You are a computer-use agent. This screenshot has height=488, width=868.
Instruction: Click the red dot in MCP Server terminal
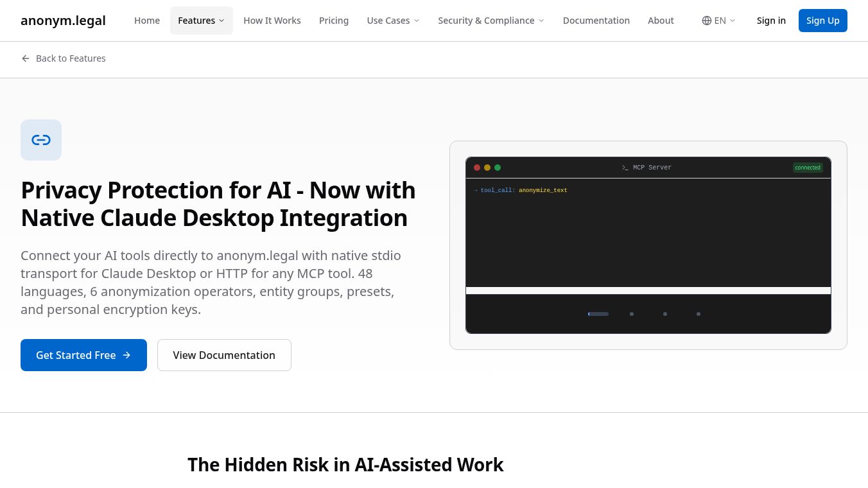[477, 168]
